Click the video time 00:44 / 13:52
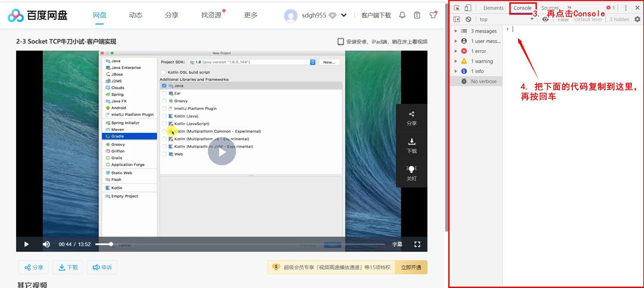 (75, 244)
